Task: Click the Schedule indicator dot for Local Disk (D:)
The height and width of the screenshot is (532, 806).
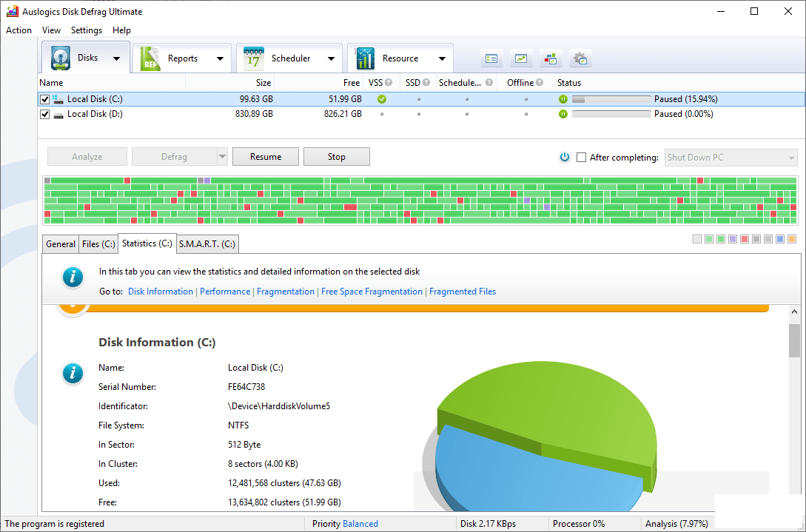Action: coord(467,114)
